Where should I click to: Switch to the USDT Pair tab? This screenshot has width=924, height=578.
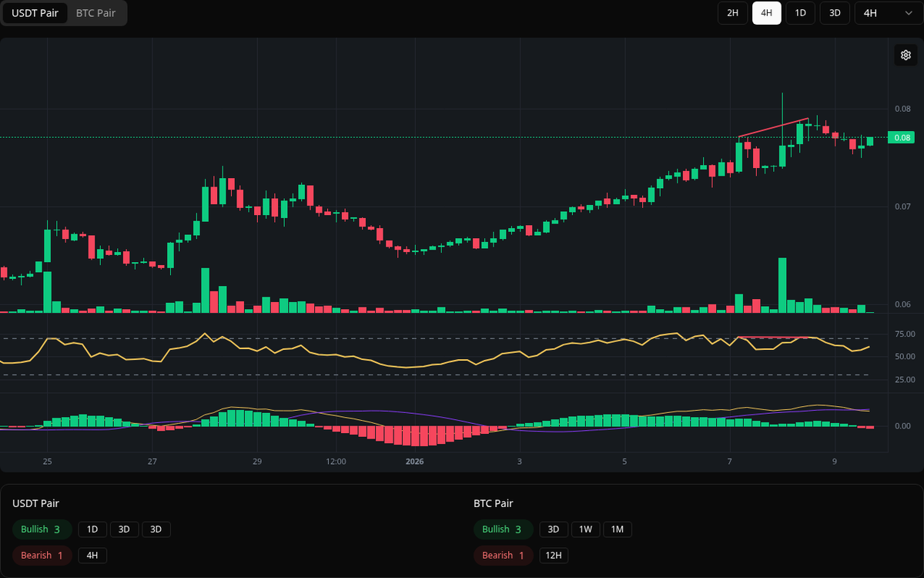coord(35,13)
